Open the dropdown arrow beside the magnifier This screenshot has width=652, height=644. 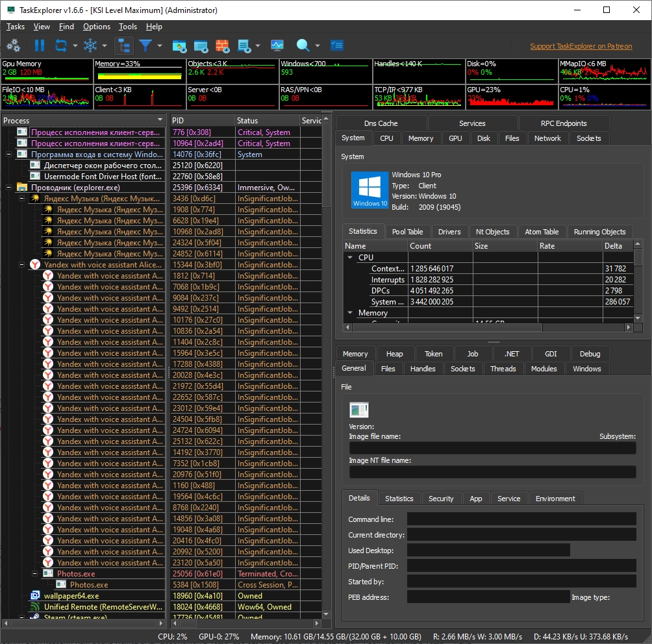tap(318, 46)
